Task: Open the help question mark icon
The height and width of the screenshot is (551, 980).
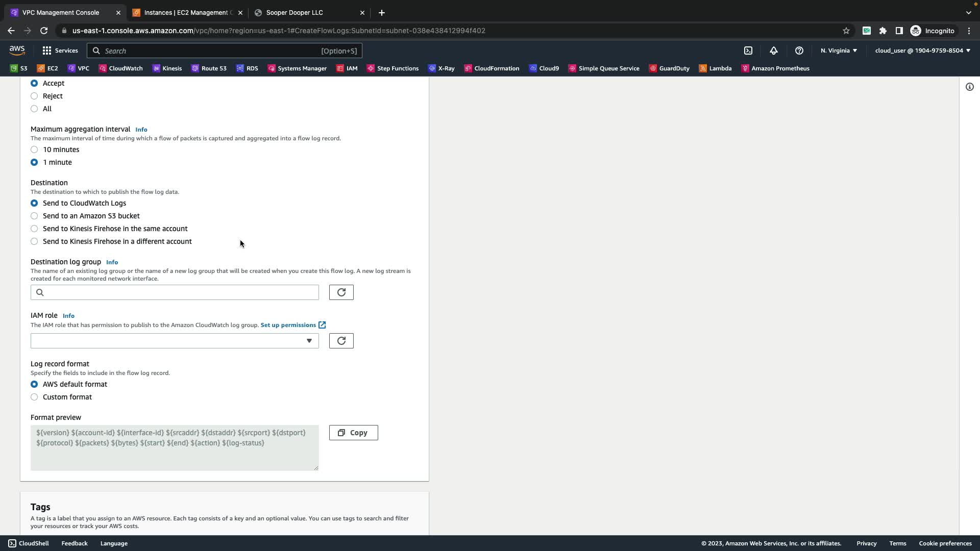Action: point(799,51)
